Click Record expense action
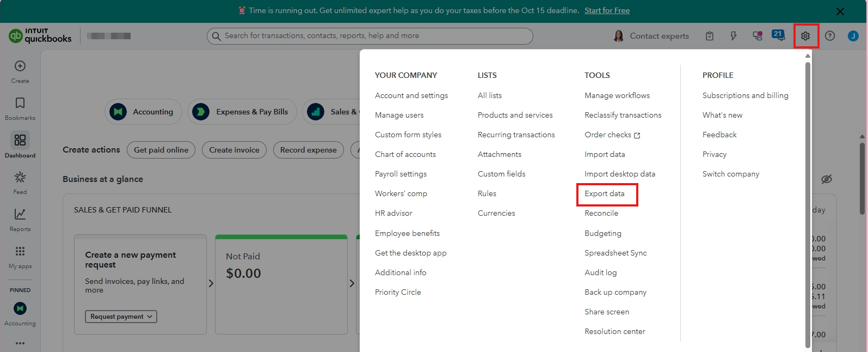The height and width of the screenshot is (352, 868). pyautogui.click(x=309, y=150)
